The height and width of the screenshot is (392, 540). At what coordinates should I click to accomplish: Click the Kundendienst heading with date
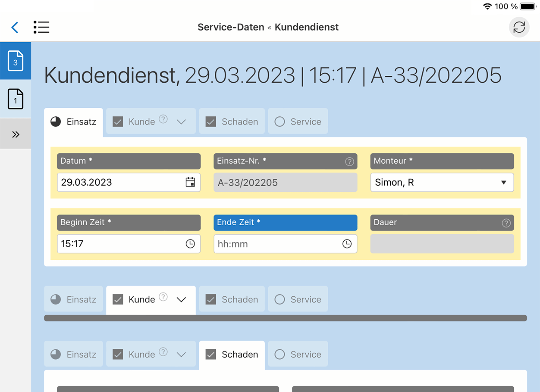tap(273, 75)
